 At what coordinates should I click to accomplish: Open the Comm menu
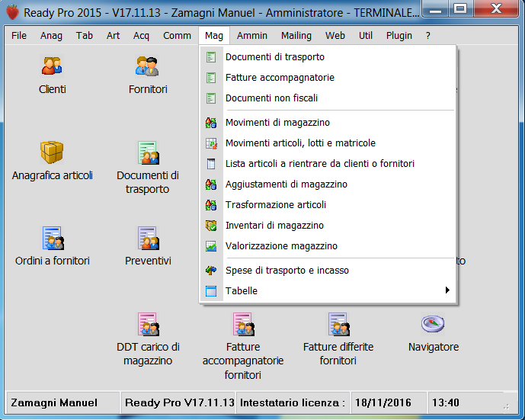coord(177,36)
